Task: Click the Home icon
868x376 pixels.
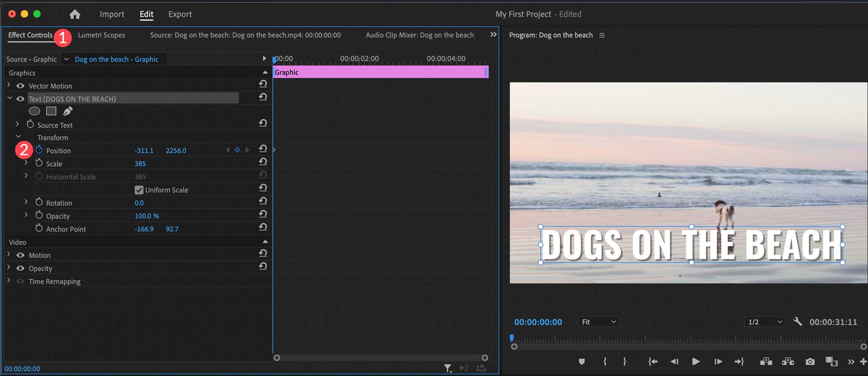Action: click(75, 14)
